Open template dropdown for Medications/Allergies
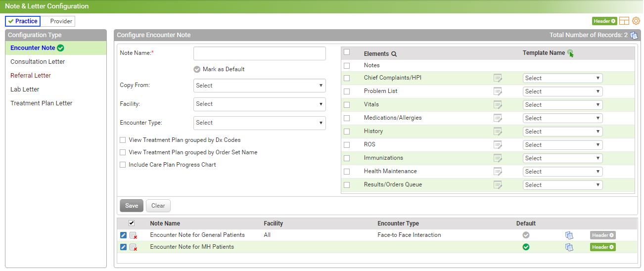The height and width of the screenshot is (271, 644). click(x=563, y=118)
